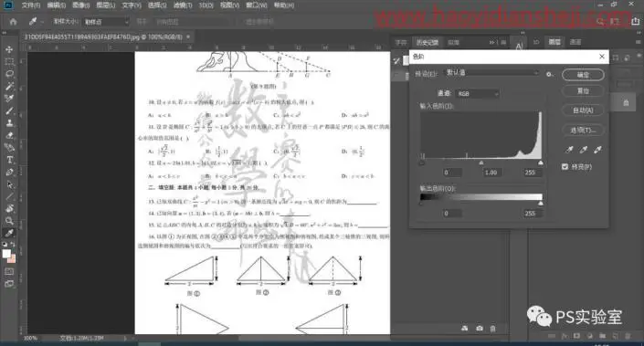Click the Home icon in options bar
The width and height of the screenshot is (644, 346).
[x=13, y=21]
